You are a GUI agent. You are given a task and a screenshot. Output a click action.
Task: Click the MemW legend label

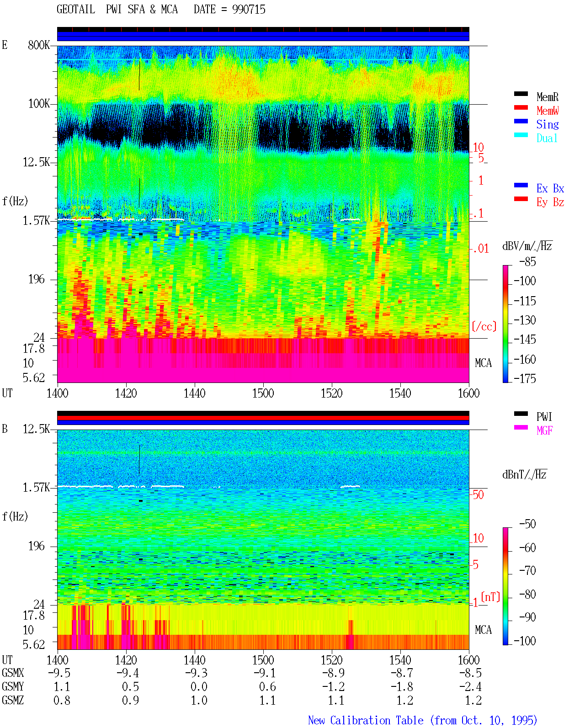coord(548,111)
